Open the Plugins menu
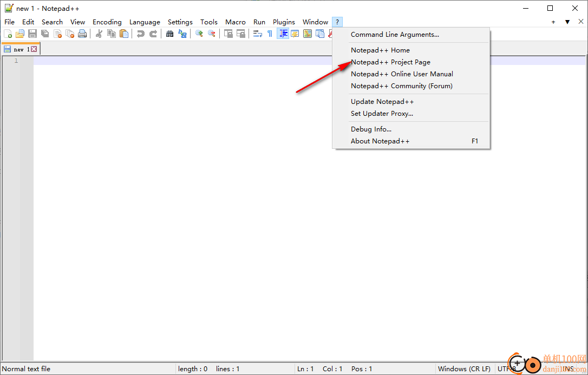This screenshot has width=588, height=375. [x=284, y=22]
